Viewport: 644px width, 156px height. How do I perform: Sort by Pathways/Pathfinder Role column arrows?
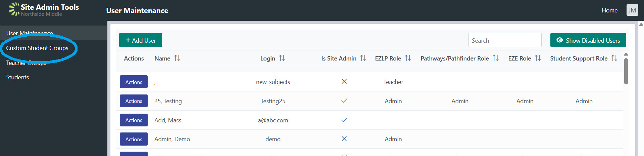(x=496, y=58)
